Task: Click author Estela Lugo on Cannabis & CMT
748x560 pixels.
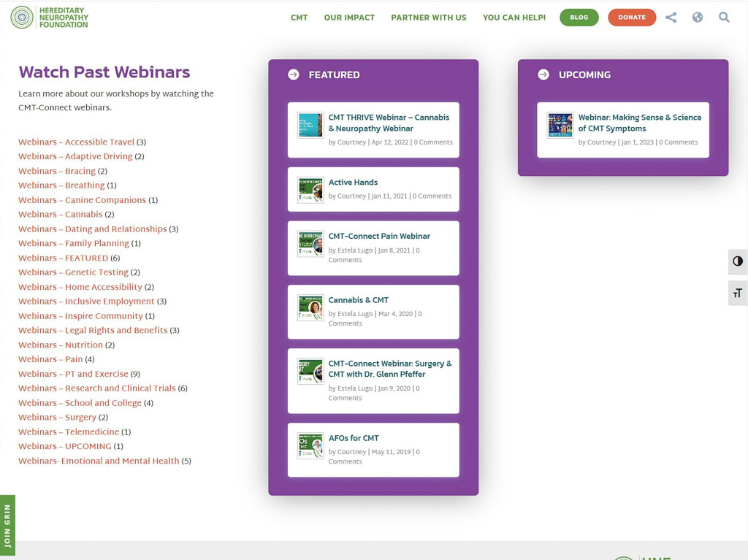Action: pyautogui.click(x=355, y=314)
